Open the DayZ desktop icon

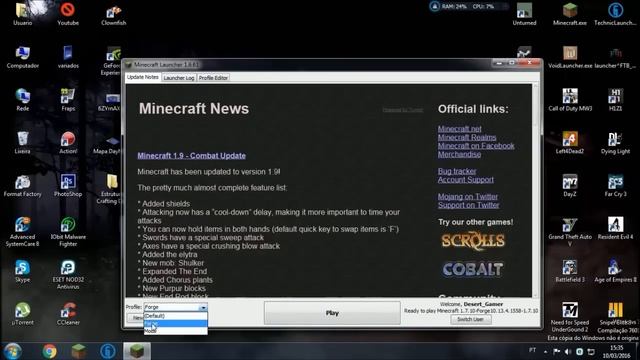[570, 185]
